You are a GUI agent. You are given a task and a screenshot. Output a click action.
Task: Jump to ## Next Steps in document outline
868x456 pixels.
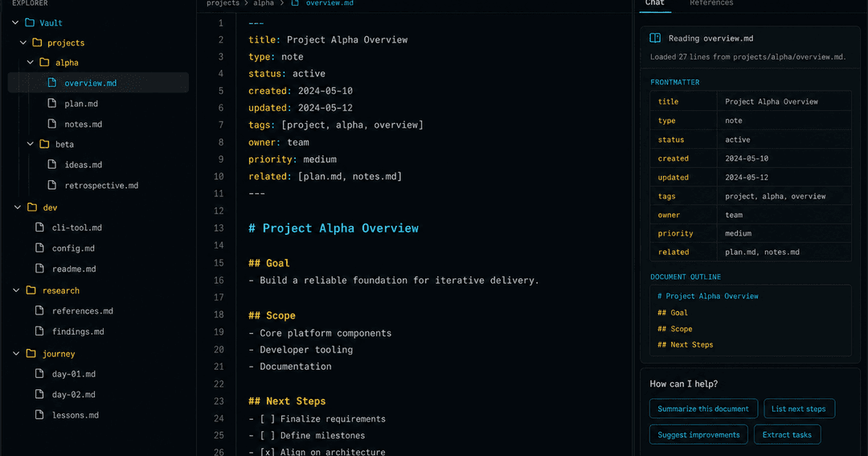(686, 345)
